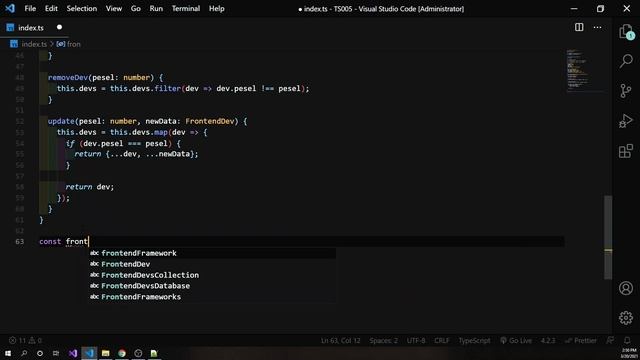Open Chrome from the taskbar
This screenshot has width=640, height=360.
tap(122, 353)
